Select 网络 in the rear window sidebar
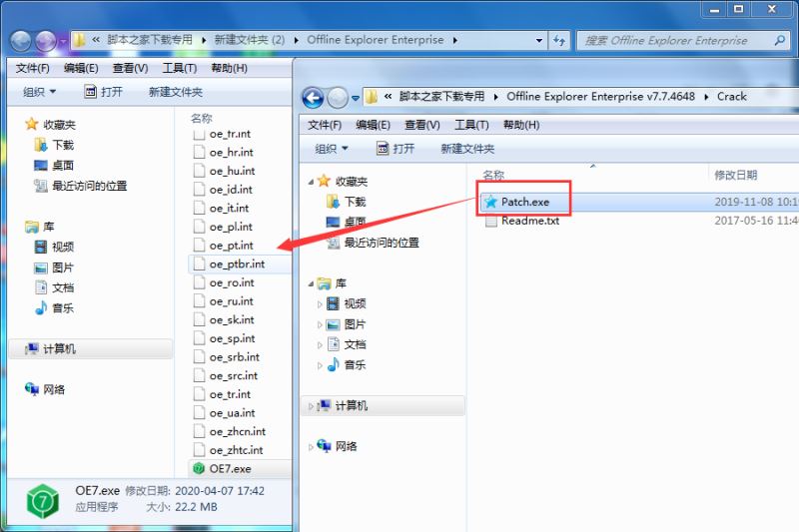This screenshot has height=532, width=799. tap(54, 389)
